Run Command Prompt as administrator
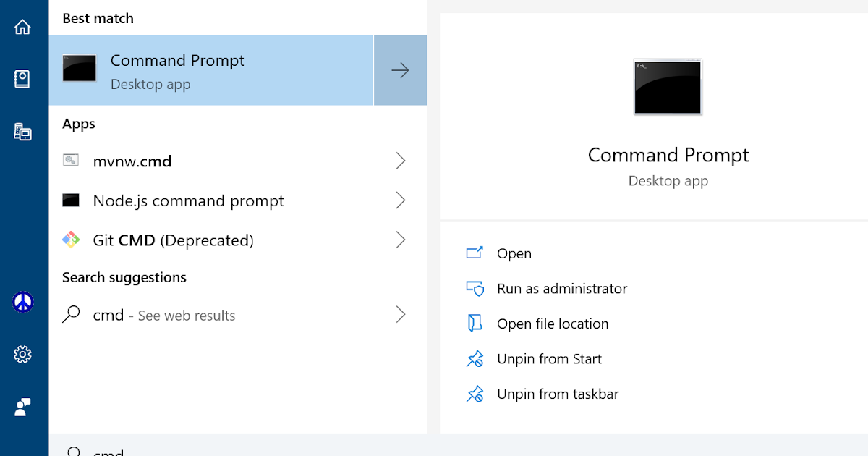The height and width of the screenshot is (456, 868). point(562,288)
